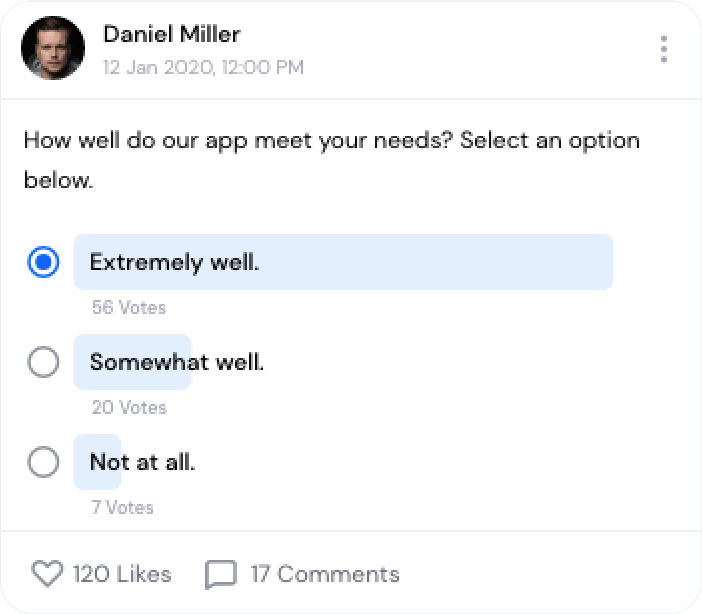The height and width of the screenshot is (614, 702).
Task: Select the 'Somewhat well.' radio button
Action: tap(43, 362)
